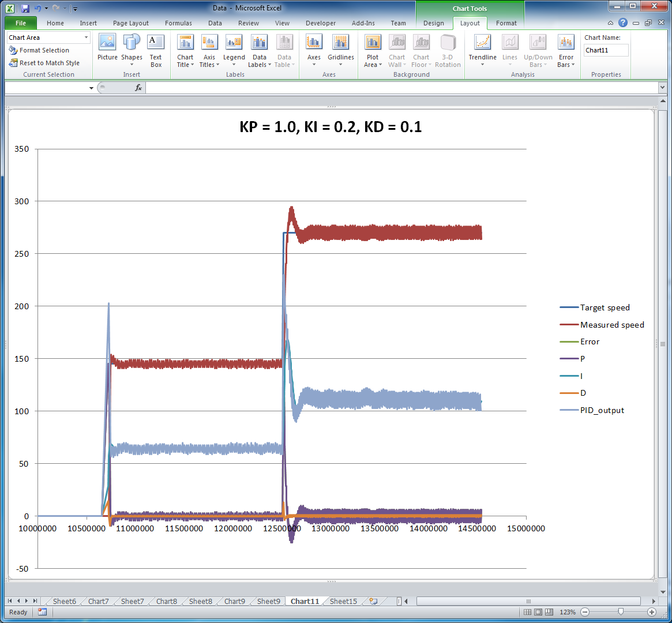Select the Chart9 sheet tab
672x623 pixels.
(234, 601)
